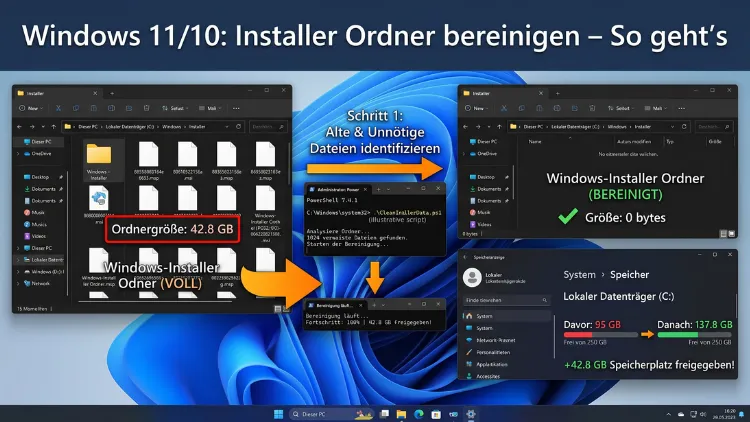Expand OneDrive in the 42.8 GB Explorer sidebar
Viewport: 750px width, 422px height.
click(x=18, y=154)
